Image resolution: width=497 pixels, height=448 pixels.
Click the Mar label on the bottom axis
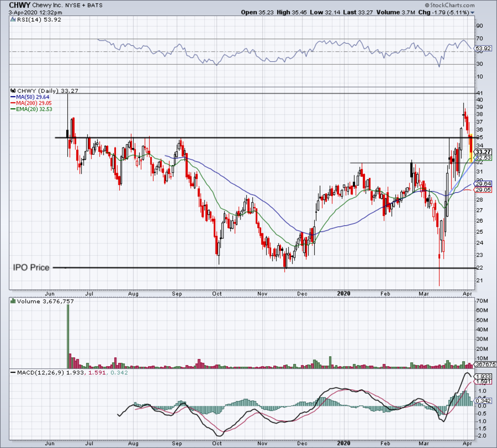click(x=424, y=443)
